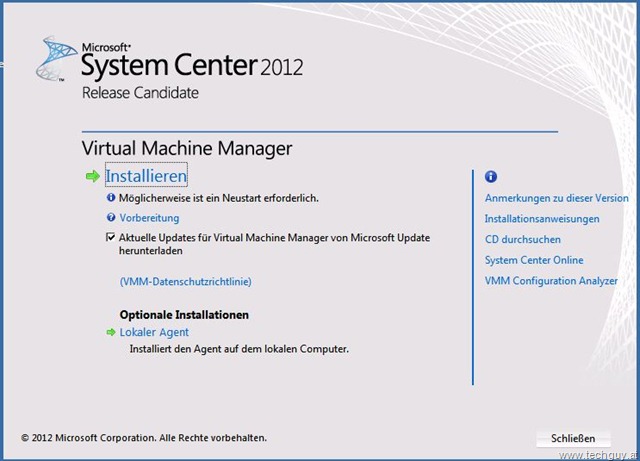Click the System Center logo icon
This screenshot has height=461, width=640.
tap(56, 58)
